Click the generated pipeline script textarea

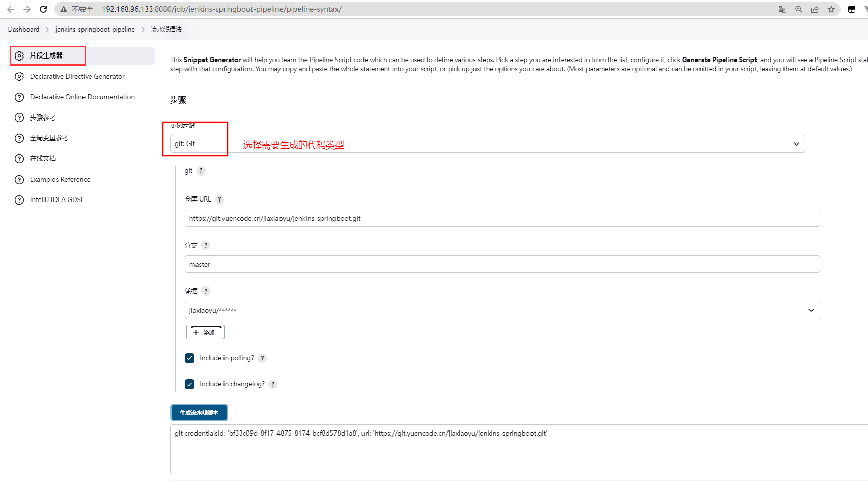519,449
